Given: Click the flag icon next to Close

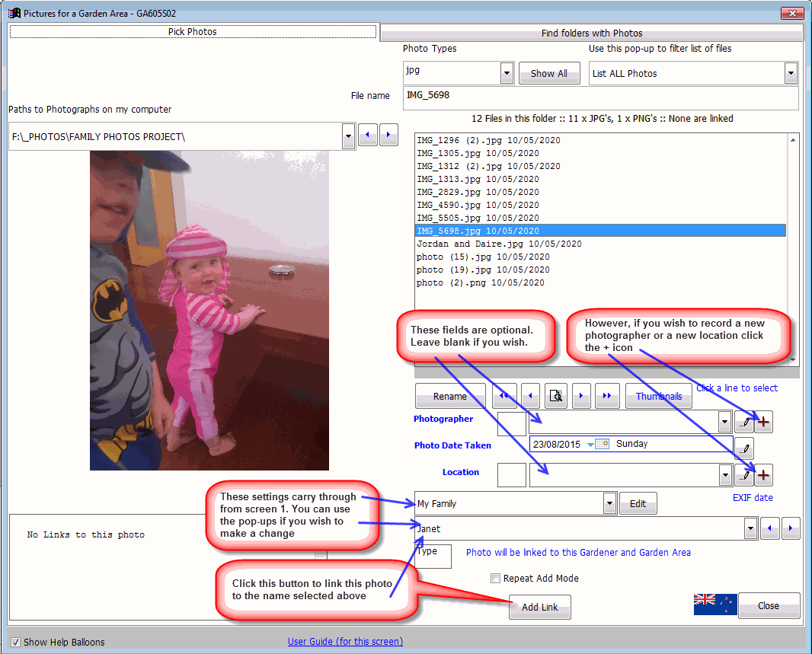Looking at the screenshot, I should pos(714,605).
